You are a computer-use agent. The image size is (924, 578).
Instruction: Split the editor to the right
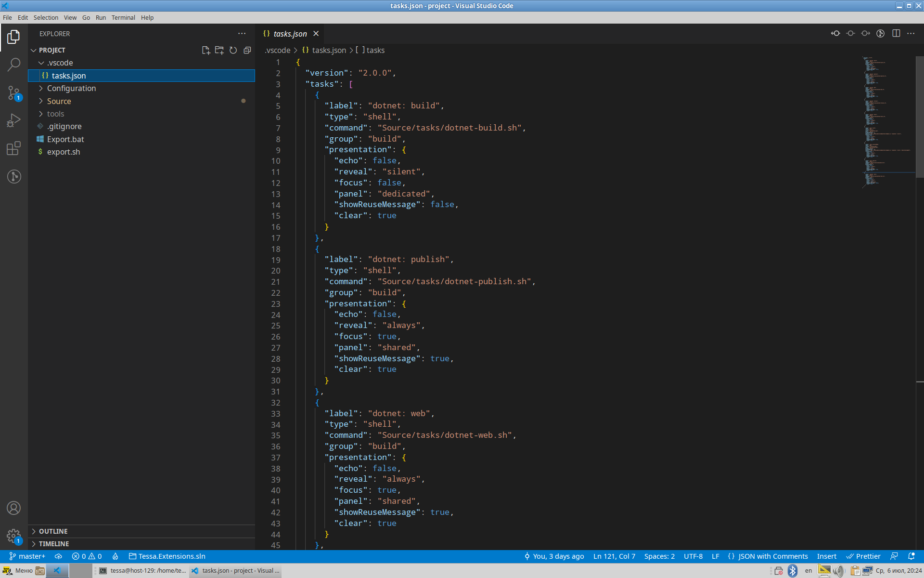point(896,33)
